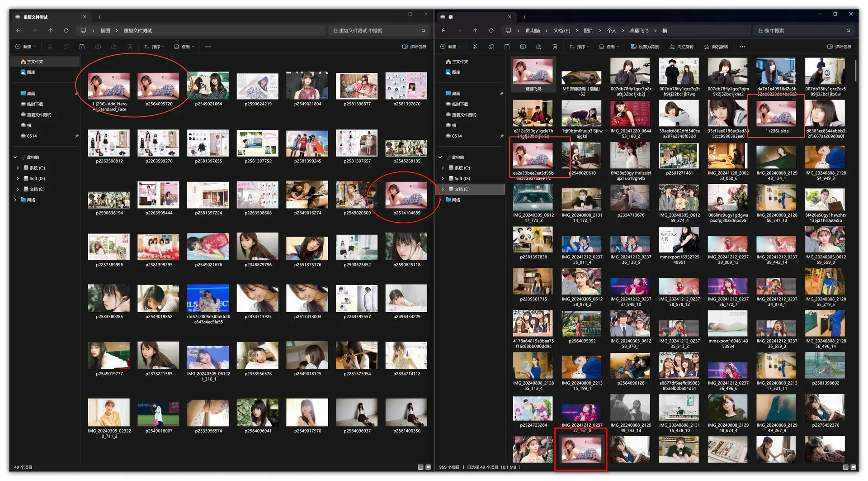Viewport: 868px width, 481px height.
Task: Click the search magnifier in 横 window
Action: (x=849, y=31)
